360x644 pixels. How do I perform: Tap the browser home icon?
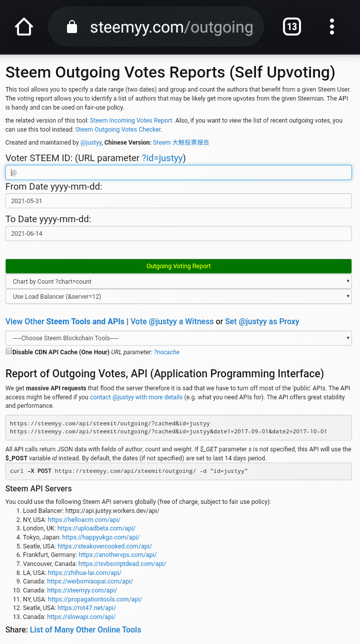coord(24,27)
